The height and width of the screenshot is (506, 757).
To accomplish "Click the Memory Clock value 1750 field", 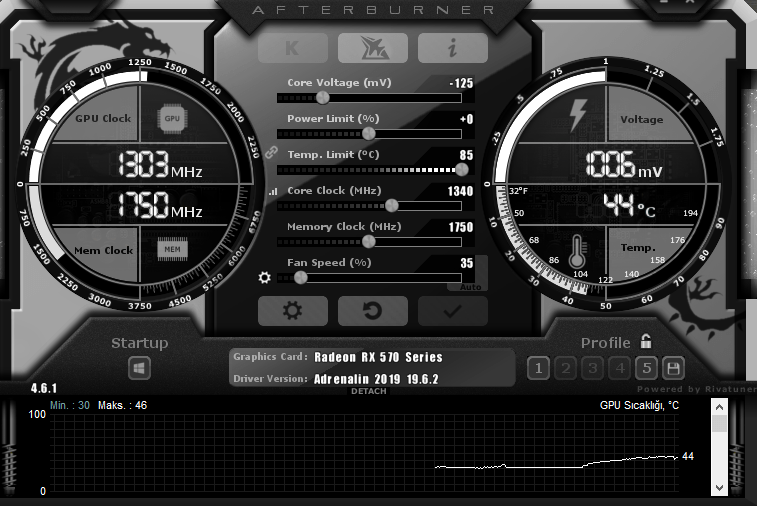I will (x=461, y=227).
